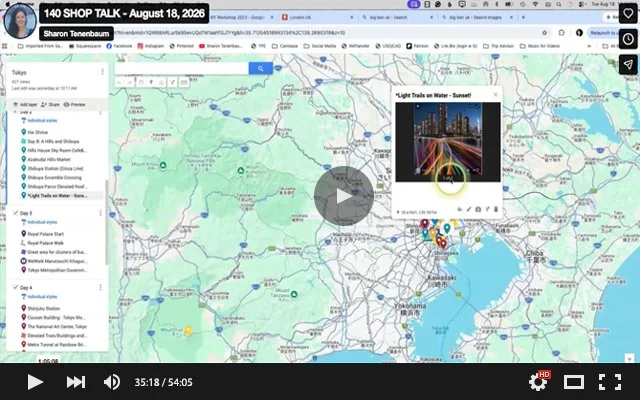Select the add directions tool
This screenshot has width=640, height=400.
[x=173, y=82]
